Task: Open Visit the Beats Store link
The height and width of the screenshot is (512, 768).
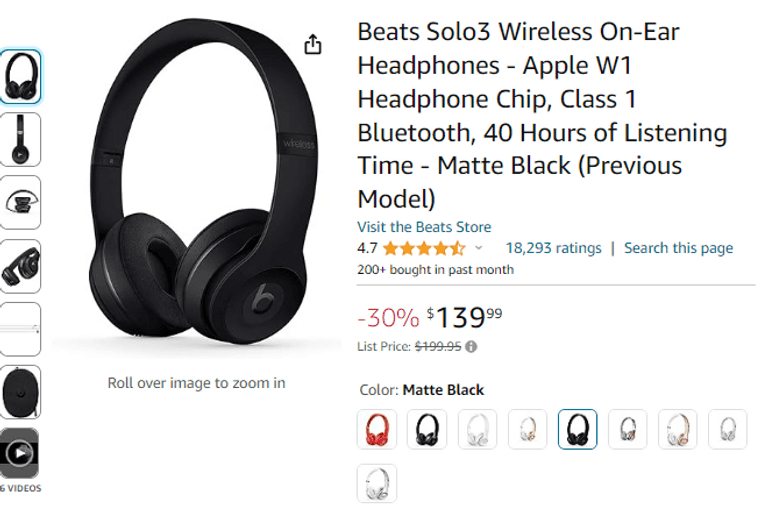Action: pyautogui.click(x=424, y=227)
